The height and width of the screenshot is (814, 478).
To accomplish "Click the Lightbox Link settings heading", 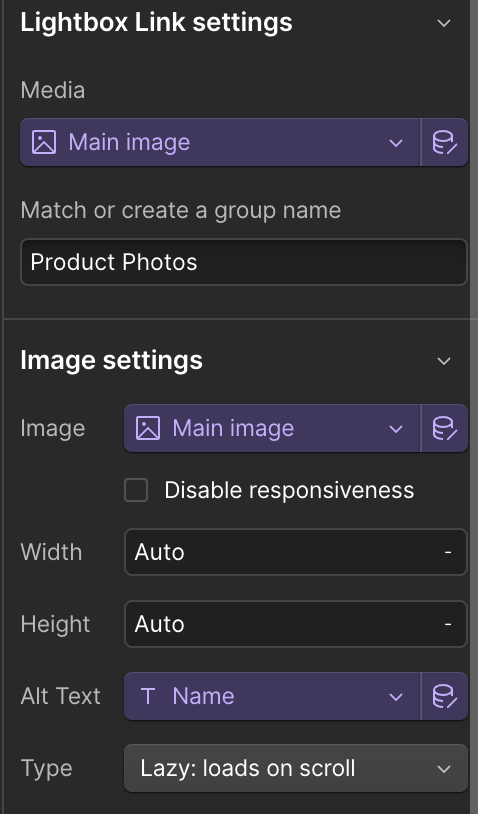I will pyautogui.click(x=156, y=23).
